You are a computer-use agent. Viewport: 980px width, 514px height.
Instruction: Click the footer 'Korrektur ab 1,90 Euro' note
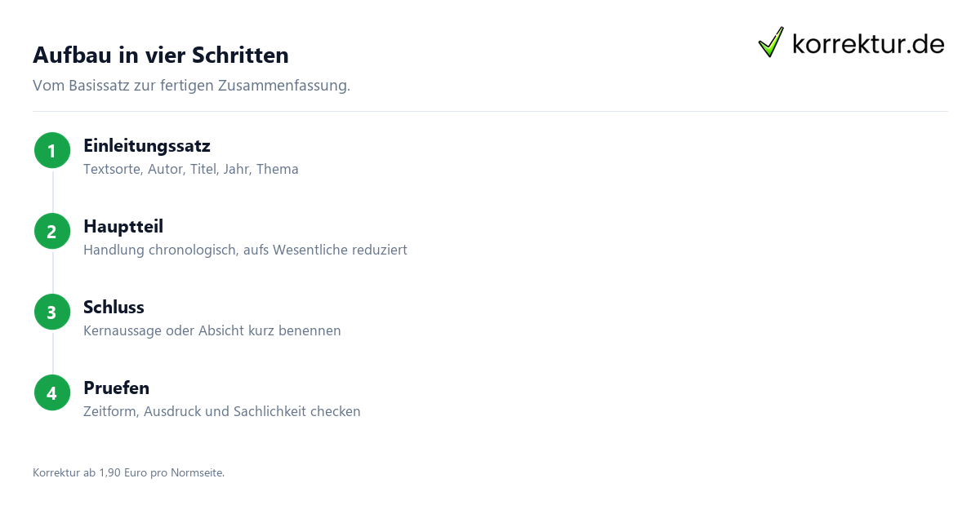[x=128, y=472]
